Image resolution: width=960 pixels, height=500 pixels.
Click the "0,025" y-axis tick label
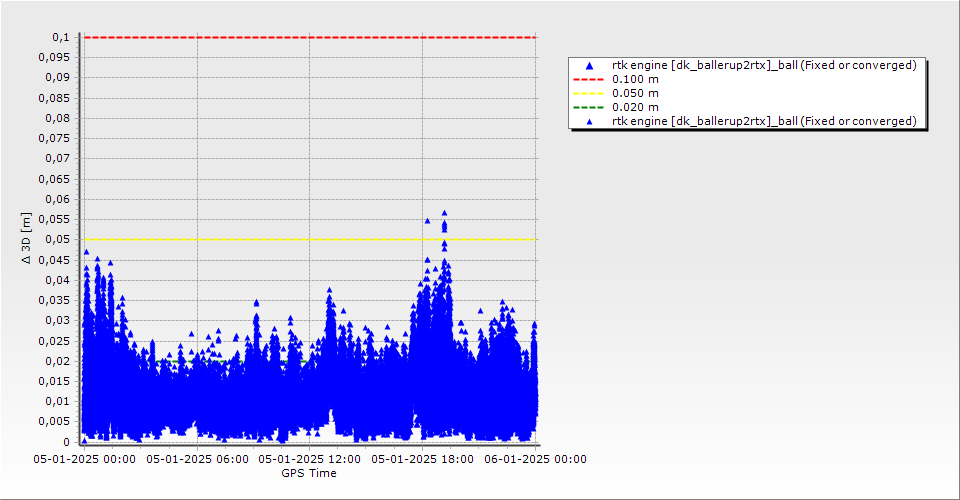54,341
